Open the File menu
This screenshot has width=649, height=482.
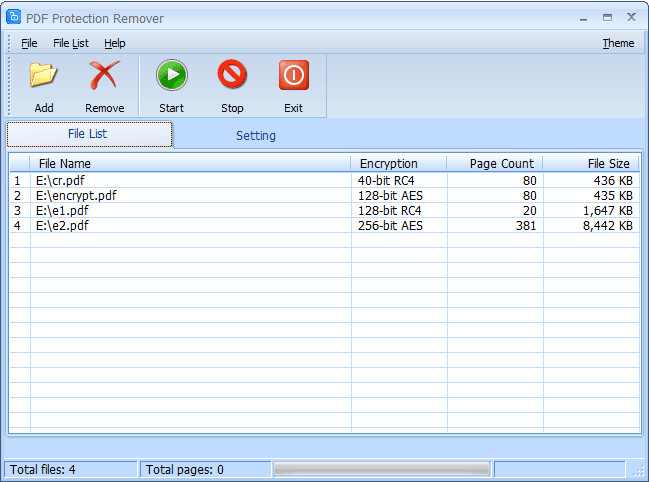click(x=29, y=43)
